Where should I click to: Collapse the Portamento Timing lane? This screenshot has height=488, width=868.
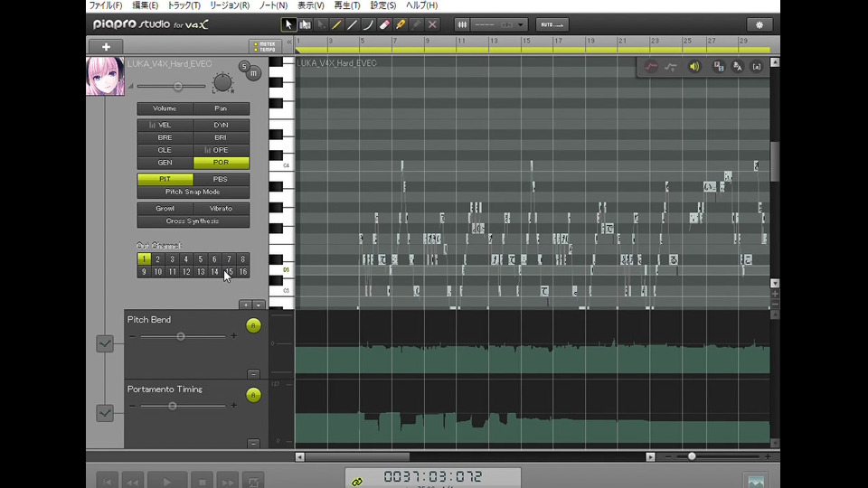click(253, 444)
